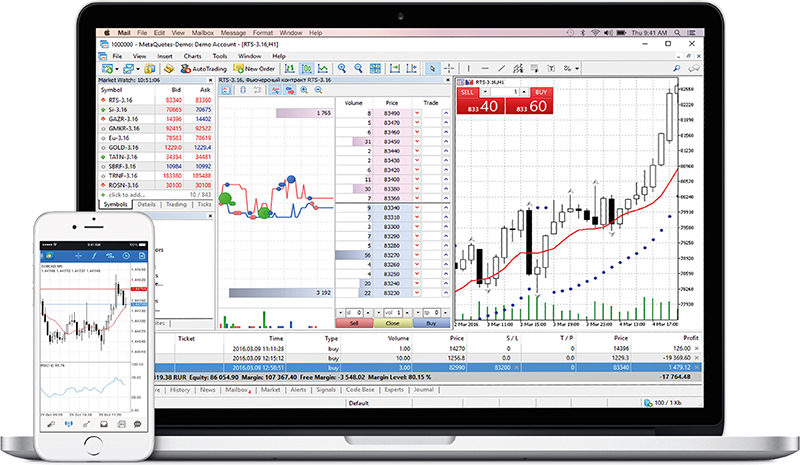
Task: Select GOLD-3.16 in Market Watch
Action: tap(155, 148)
